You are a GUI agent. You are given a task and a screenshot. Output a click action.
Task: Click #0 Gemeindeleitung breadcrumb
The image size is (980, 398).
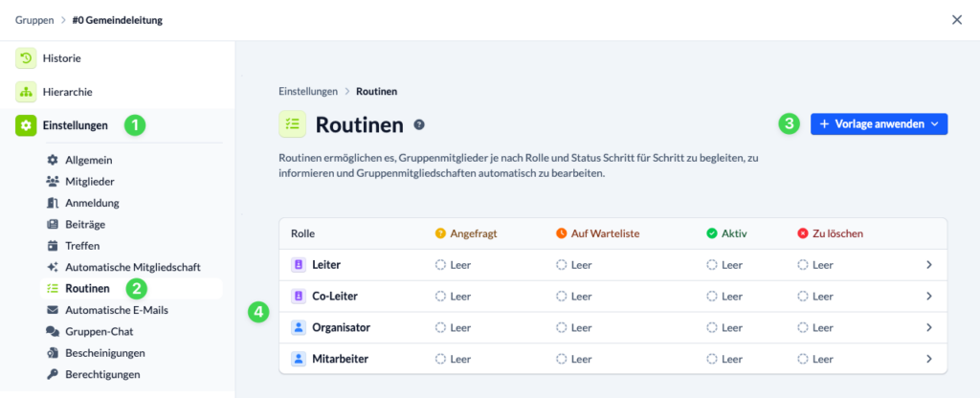(118, 20)
